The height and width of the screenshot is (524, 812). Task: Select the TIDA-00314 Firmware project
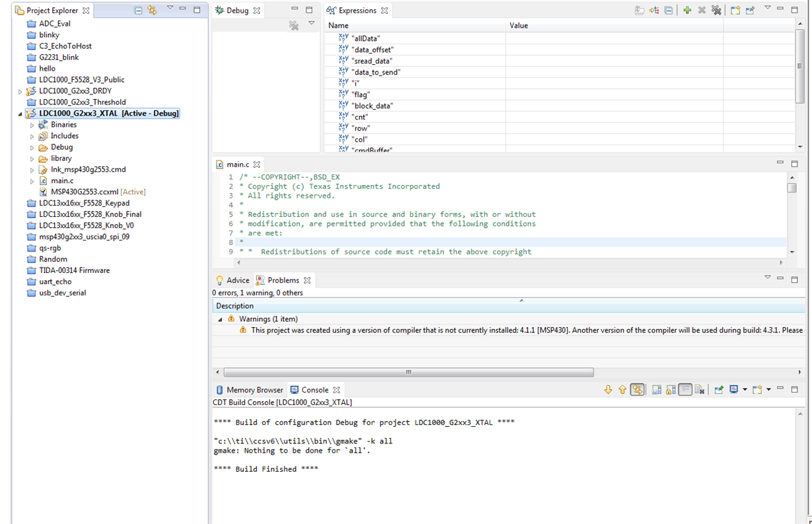click(x=74, y=270)
